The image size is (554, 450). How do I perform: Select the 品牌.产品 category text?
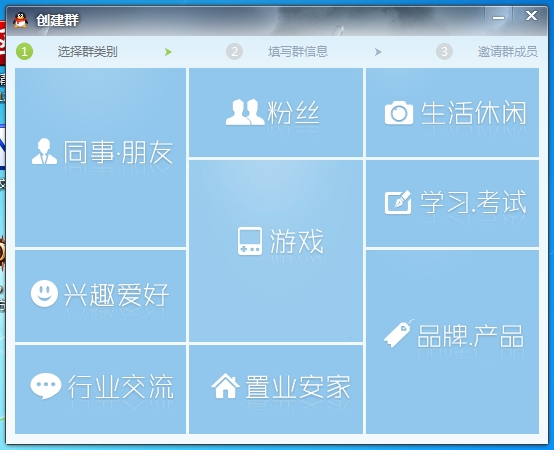point(470,336)
